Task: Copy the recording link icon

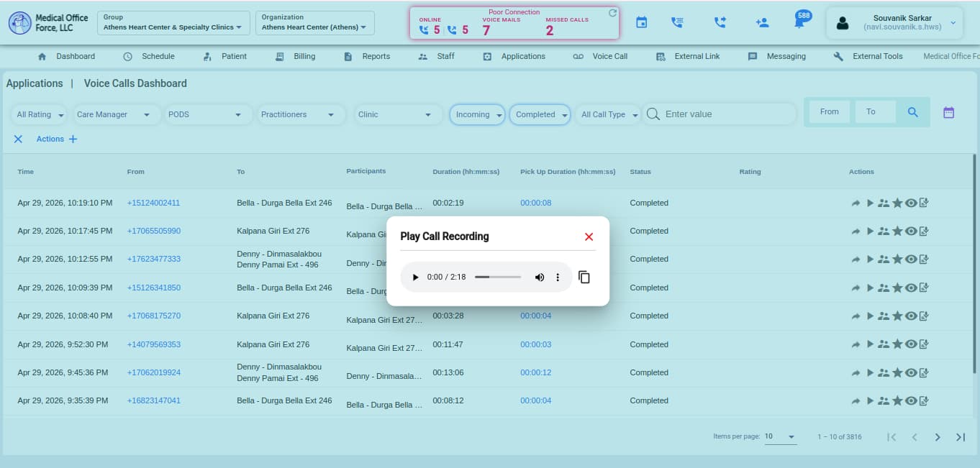Action: [x=584, y=277]
